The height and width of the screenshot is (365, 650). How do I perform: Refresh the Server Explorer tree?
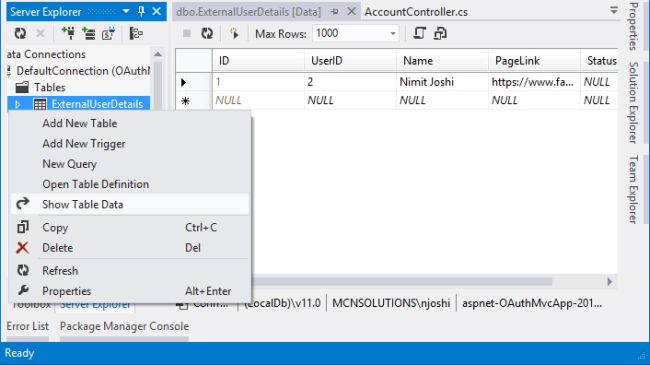[x=20, y=33]
